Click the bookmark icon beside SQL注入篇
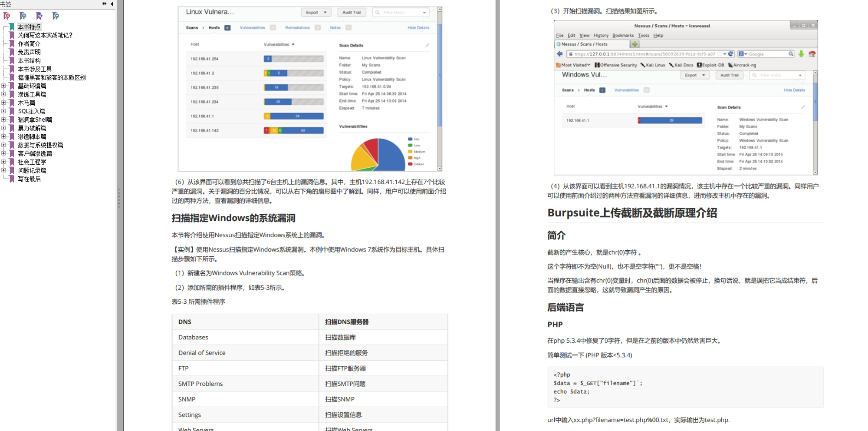 (x=12, y=111)
